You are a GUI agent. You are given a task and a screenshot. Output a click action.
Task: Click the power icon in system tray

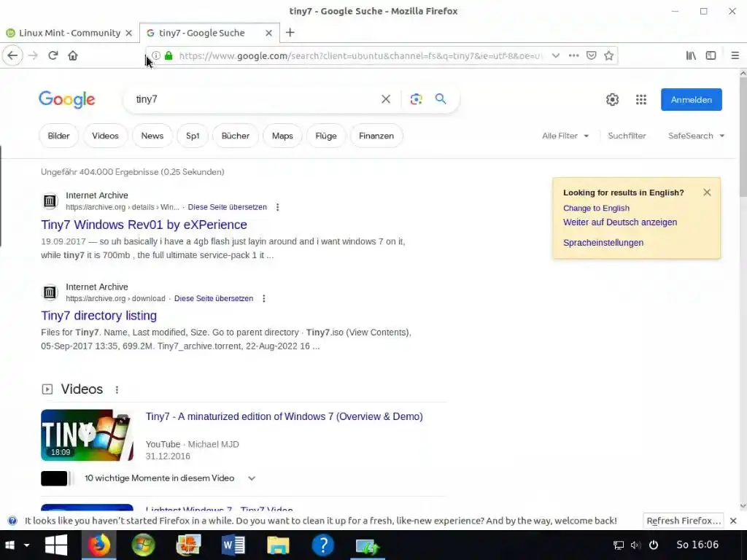click(x=654, y=545)
